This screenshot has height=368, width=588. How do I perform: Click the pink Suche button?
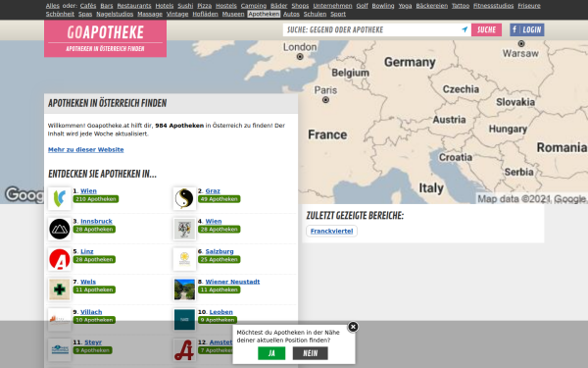tap(486, 29)
